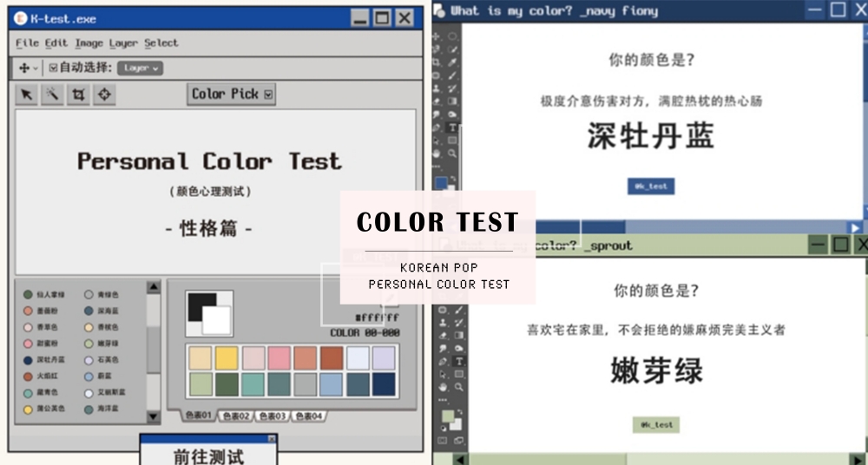The image size is (868, 465).
Task: Click the move tool icon beside 自动选择
Action: tap(24, 68)
